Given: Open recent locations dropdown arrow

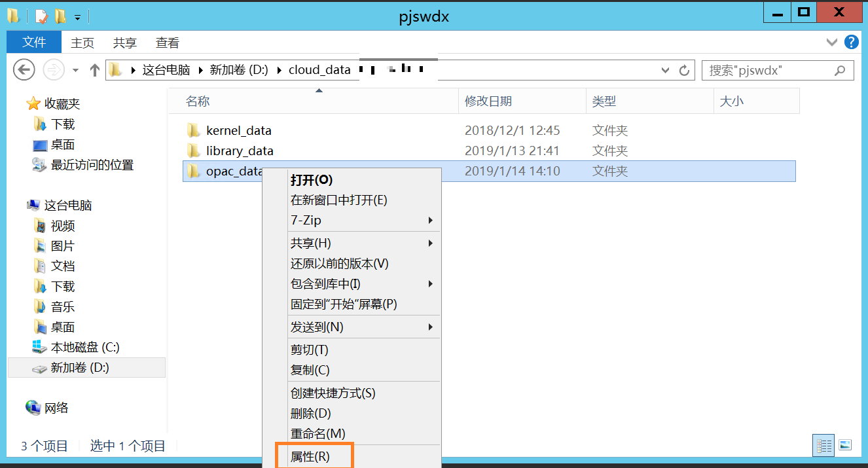Looking at the screenshot, I should (x=75, y=70).
